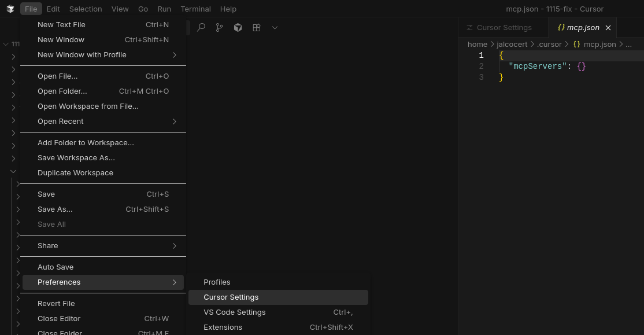Choose Add Folder to Workspace...

tap(103, 143)
